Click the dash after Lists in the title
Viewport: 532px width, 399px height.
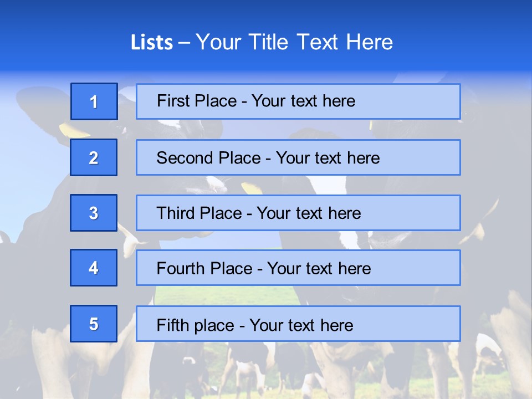coord(184,43)
